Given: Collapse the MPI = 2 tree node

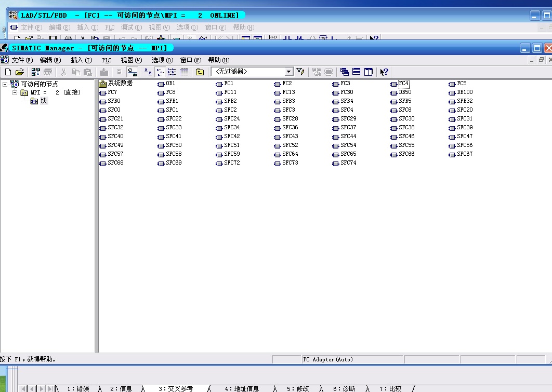Looking at the screenshot, I should coord(15,93).
